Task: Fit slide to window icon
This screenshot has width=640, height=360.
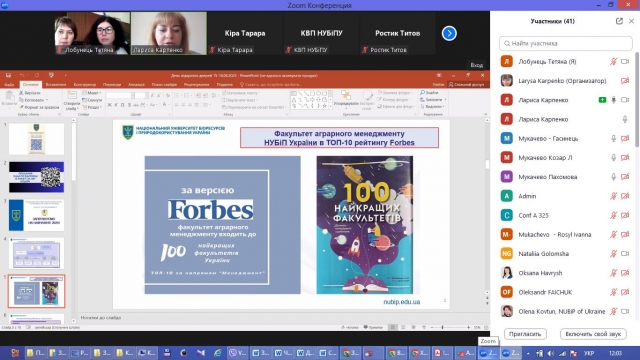Action: (486, 327)
